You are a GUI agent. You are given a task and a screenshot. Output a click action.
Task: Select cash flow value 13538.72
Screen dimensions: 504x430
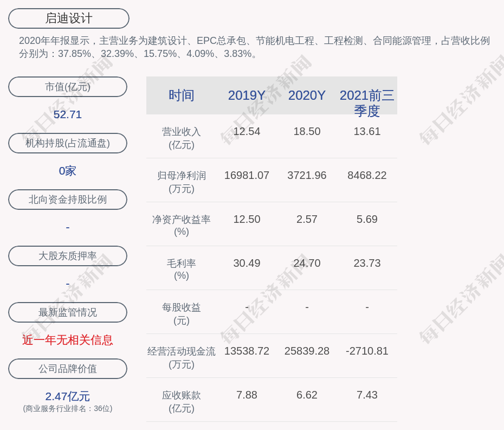pyautogui.click(x=247, y=351)
